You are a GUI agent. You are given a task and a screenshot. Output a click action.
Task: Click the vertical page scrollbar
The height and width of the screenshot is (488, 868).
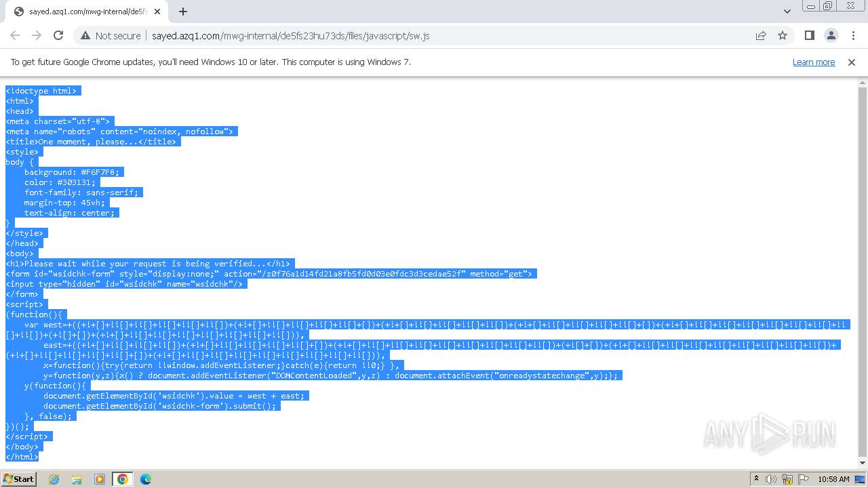[x=863, y=272]
